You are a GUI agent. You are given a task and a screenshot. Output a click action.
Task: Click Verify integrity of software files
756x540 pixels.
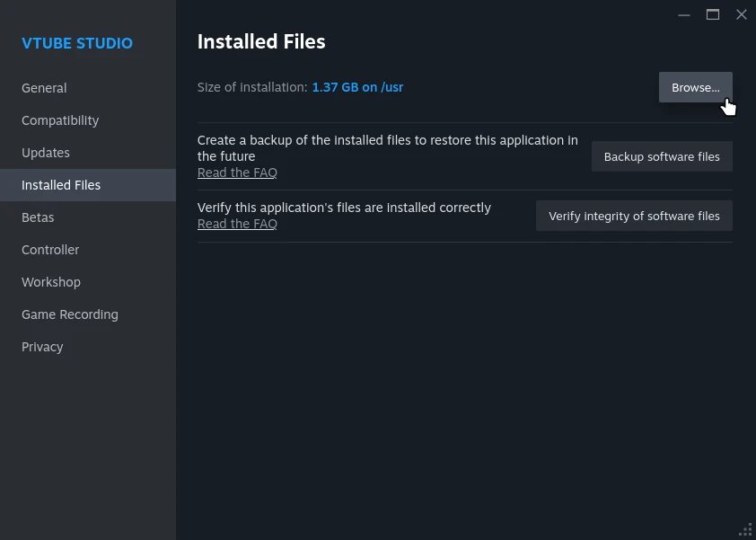coord(634,216)
